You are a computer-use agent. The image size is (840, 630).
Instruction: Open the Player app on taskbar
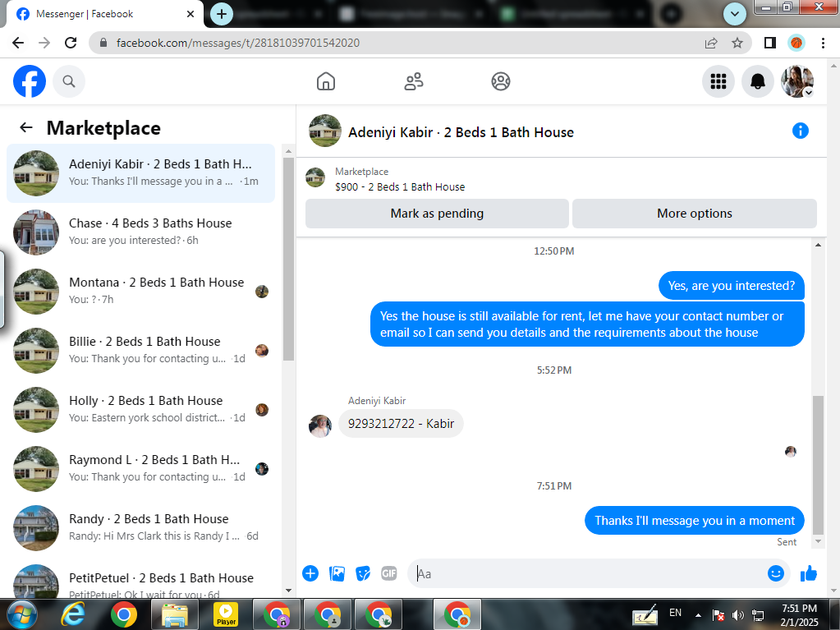pyautogui.click(x=226, y=614)
